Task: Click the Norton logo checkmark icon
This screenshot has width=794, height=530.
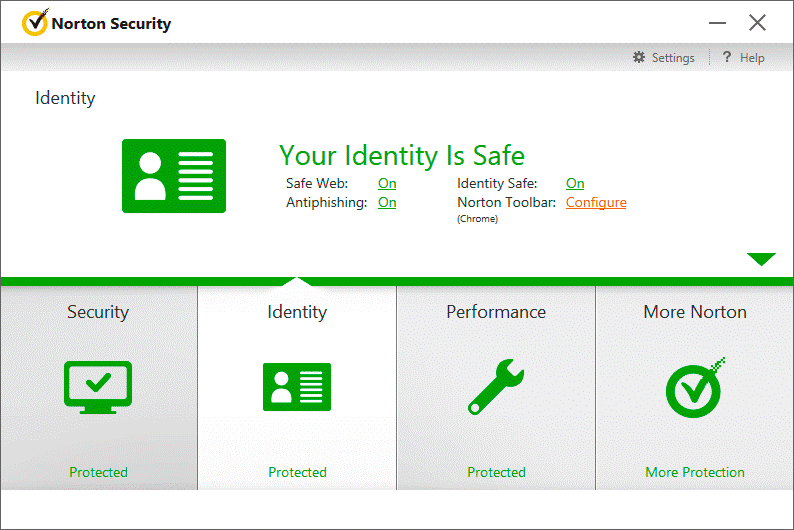Action: [35, 23]
